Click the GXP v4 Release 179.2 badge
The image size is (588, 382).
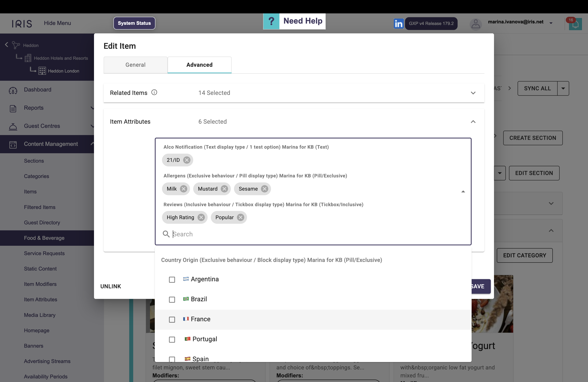click(431, 23)
